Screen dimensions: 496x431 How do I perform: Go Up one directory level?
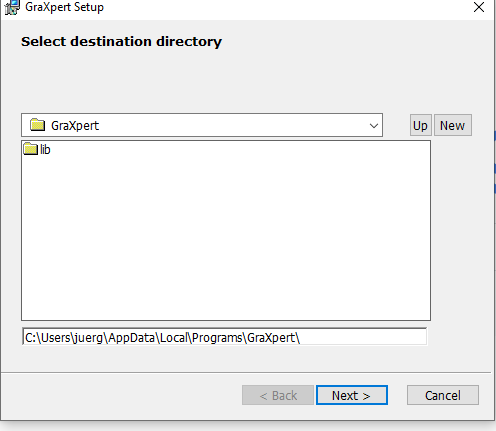pos(420,125)
